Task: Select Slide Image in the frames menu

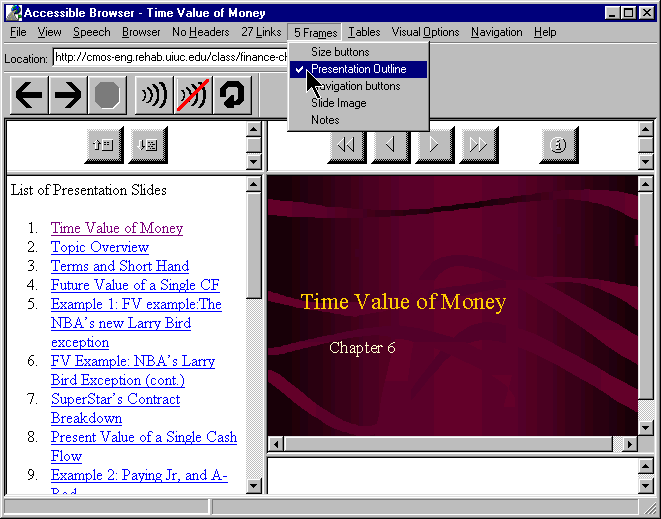Action: [338, 103]
